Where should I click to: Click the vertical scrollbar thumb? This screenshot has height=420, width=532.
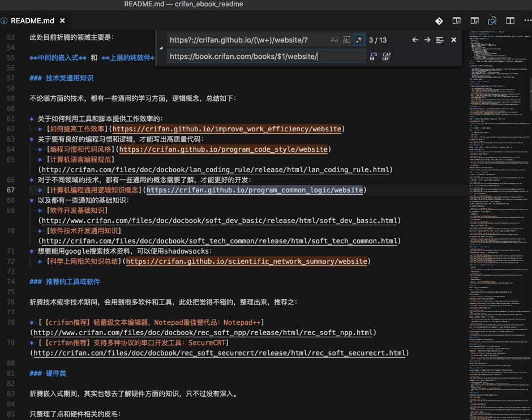530,95
